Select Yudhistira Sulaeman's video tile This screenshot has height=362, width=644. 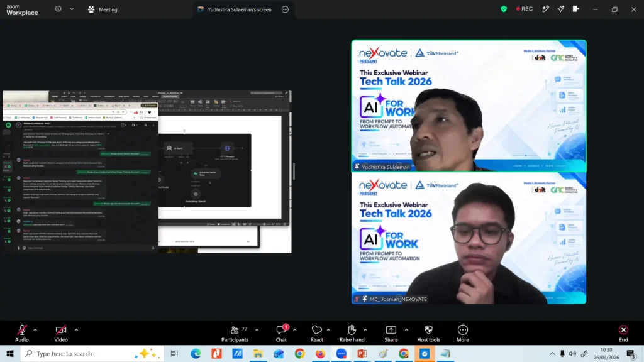pos(469,106)
